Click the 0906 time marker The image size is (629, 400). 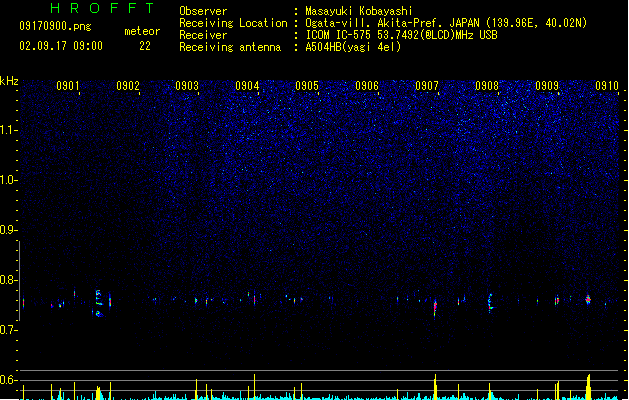click(x=367, y=86)
